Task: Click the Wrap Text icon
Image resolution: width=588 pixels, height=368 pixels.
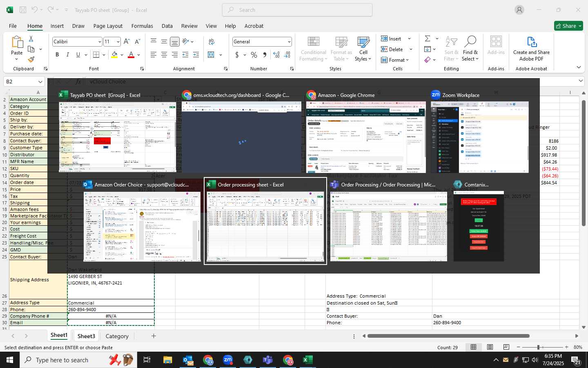Action: click(x=212, y=41)
